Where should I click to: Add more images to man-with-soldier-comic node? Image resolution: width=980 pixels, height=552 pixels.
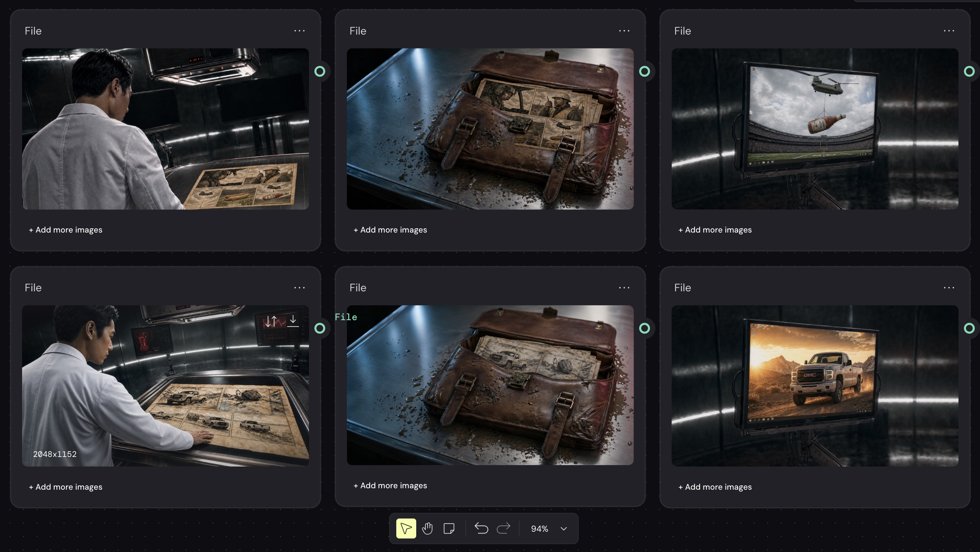point(66,230)
